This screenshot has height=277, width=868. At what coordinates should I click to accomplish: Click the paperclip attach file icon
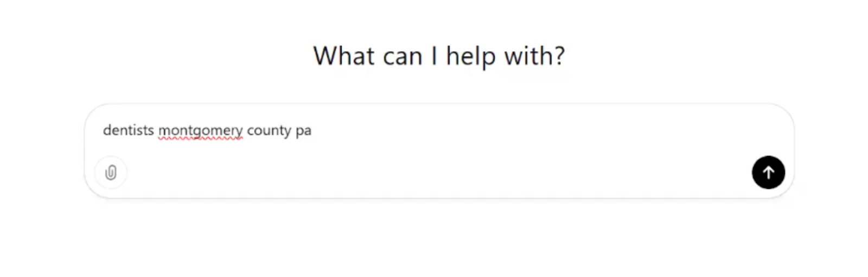tap(111, 173)
